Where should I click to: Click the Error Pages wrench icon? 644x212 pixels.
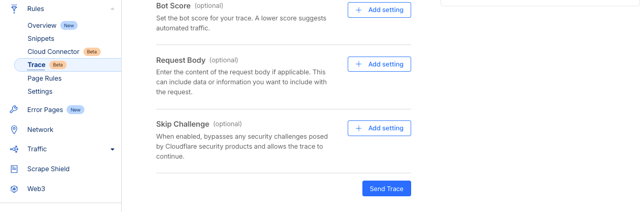(x=14, y=110)
